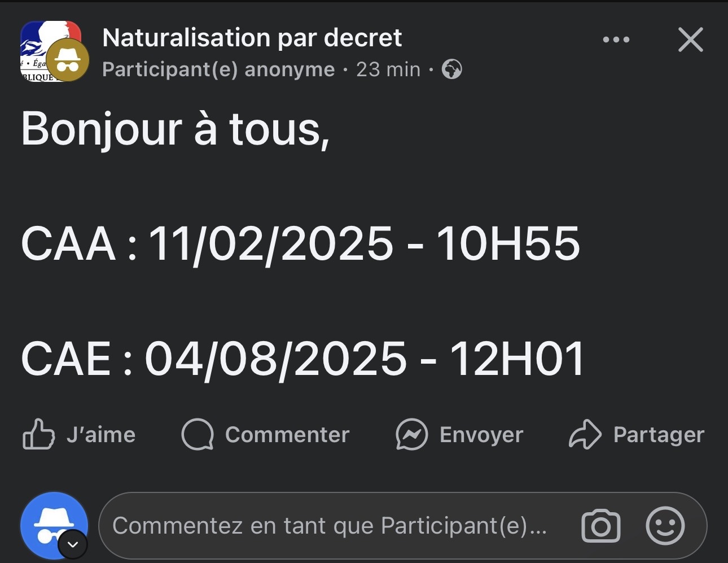The height and width of the screenshot is (563, 728).
Task: Click the Participant(e) anonyme author name
Action: coord(218,69)
